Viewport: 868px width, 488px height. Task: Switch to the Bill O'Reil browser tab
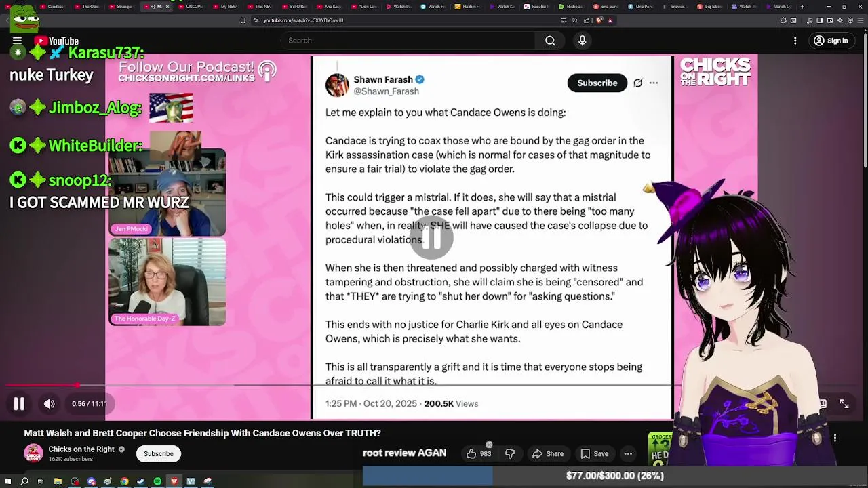(x=294, y=7)
